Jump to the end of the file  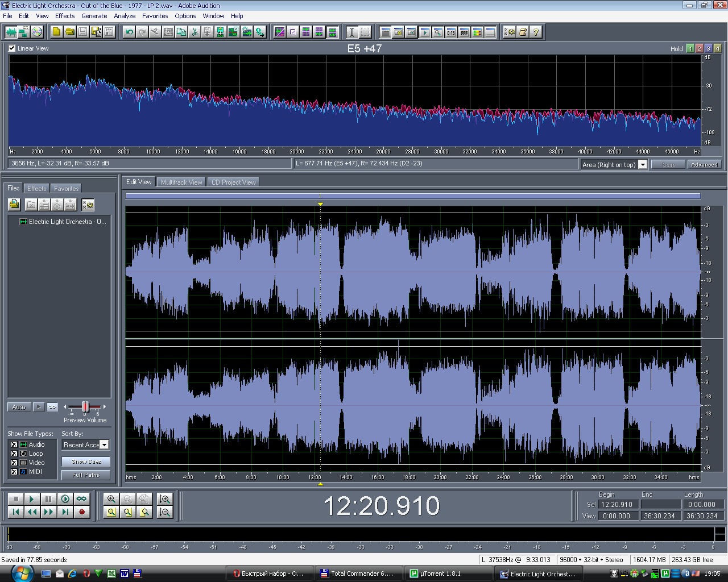pos(65,512)
